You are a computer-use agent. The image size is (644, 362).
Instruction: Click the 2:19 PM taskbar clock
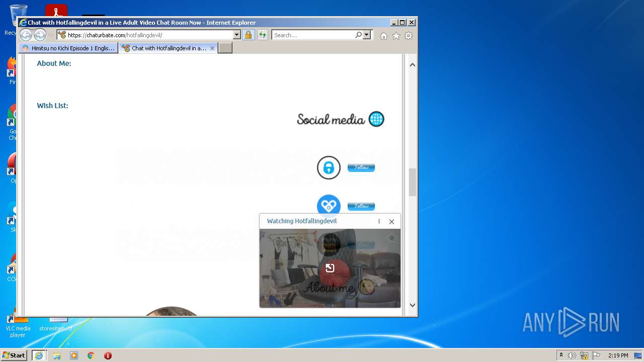(x=618, y=355)
